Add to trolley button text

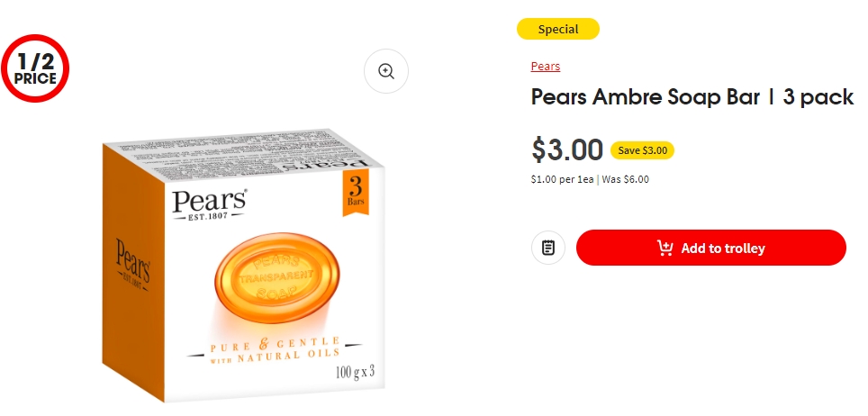[723, 249]
